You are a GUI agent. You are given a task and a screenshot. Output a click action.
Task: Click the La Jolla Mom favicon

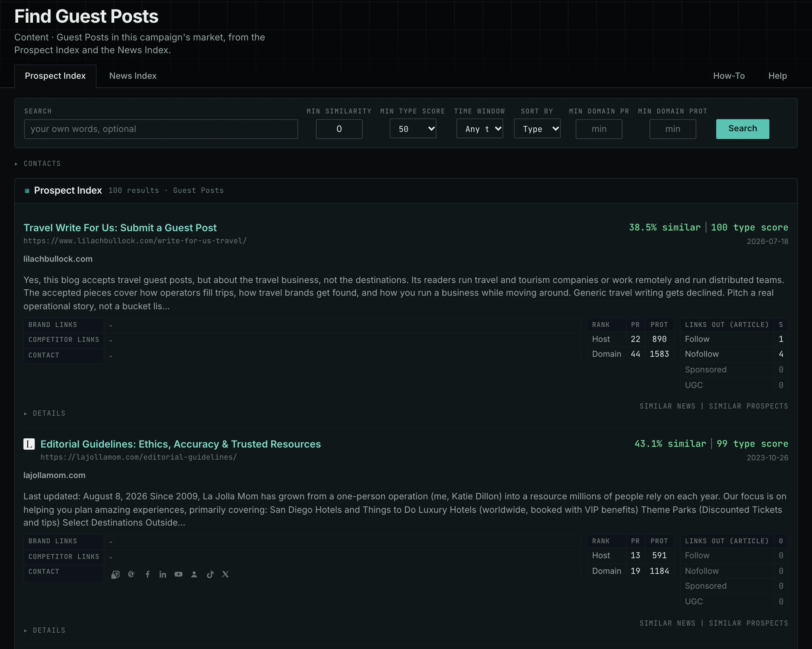click(29, 444)
